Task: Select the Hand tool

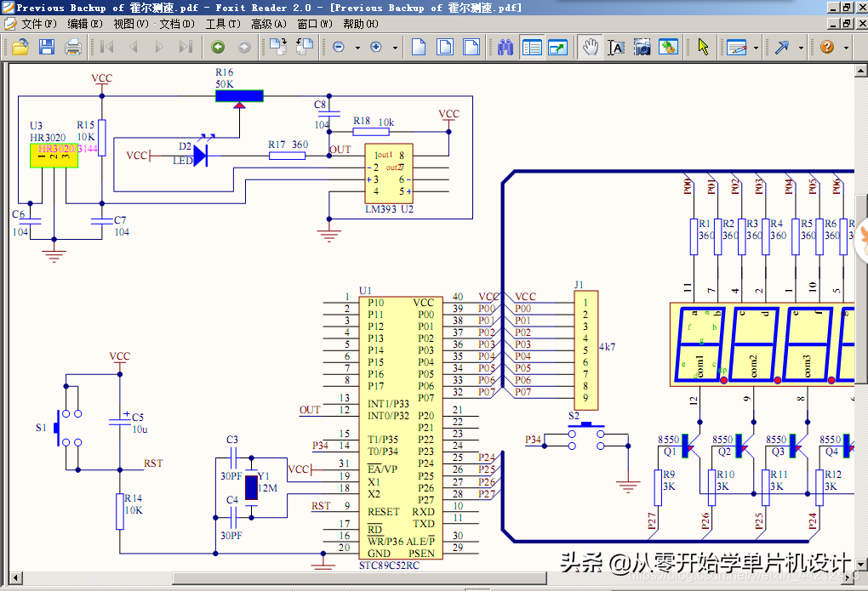Action: pos(590,47)
